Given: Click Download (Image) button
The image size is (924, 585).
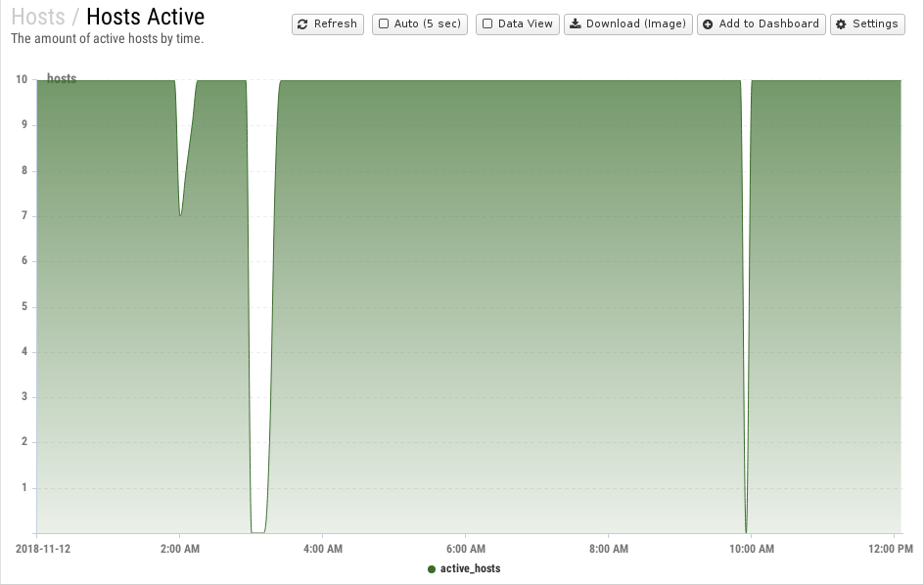Looking at the screenshot, I should [x=628, y=24].
